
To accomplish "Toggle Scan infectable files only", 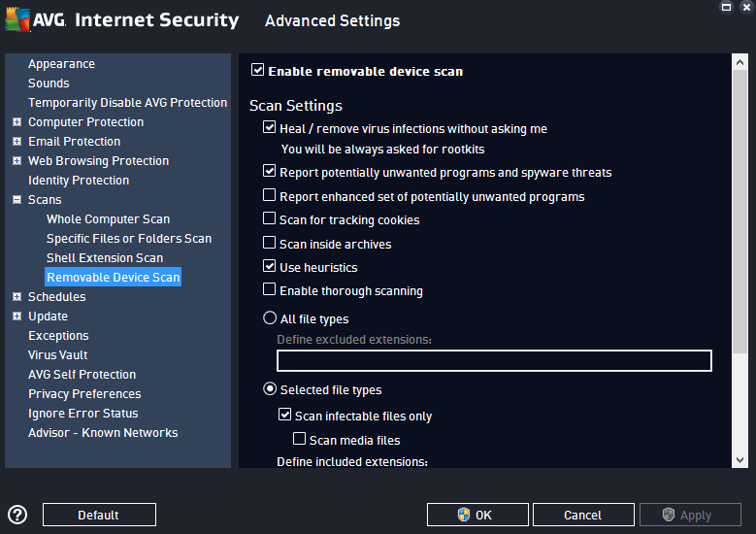I will [x=284, y=415].
